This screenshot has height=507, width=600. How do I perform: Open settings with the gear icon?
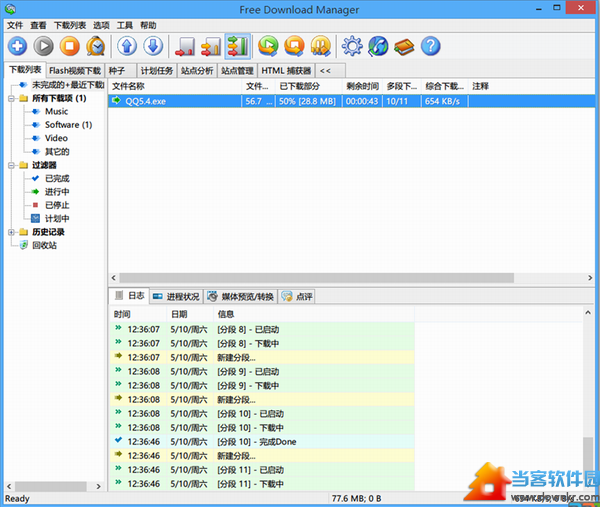pos(352,46)
